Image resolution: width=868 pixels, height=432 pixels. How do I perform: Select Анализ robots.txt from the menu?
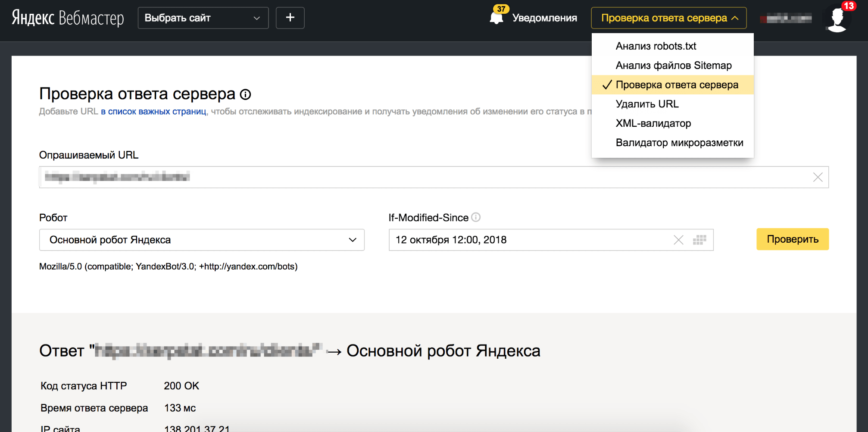tap(656, 46)
